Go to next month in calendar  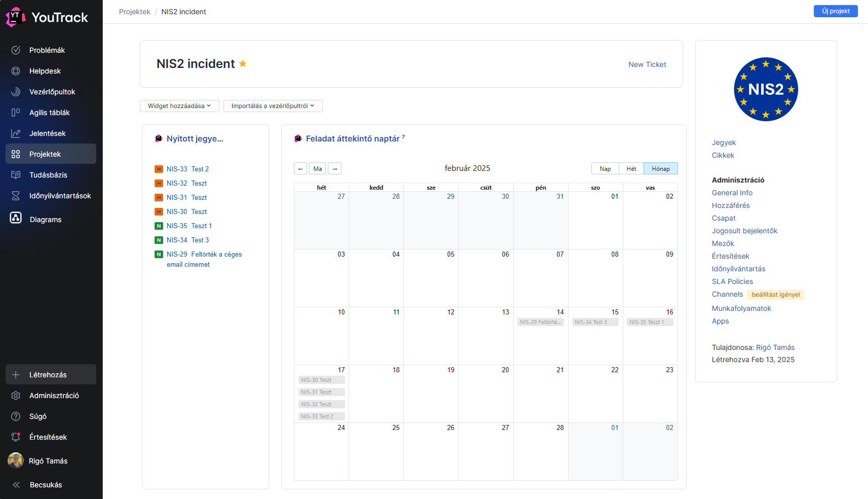pyautogui.click(x=334, y=169)
